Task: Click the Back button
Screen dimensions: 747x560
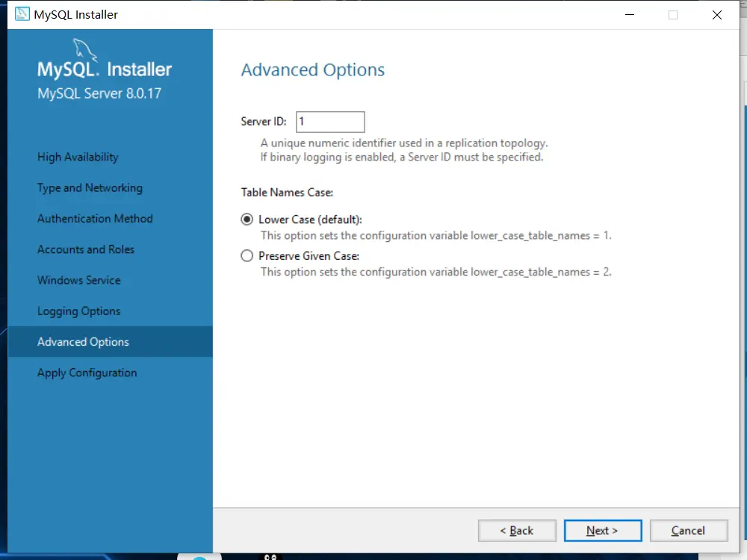Action: tap(517, 530)
